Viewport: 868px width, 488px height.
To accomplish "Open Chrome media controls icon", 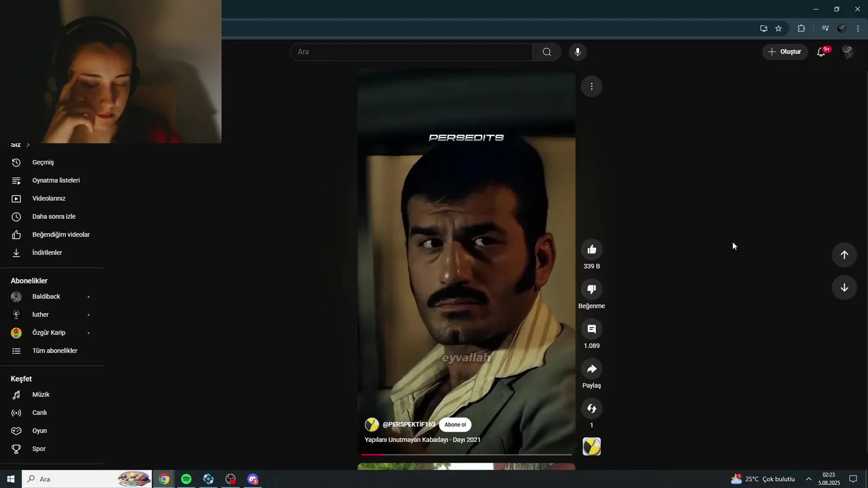I will pyautogui.click(x=825, y=28).
